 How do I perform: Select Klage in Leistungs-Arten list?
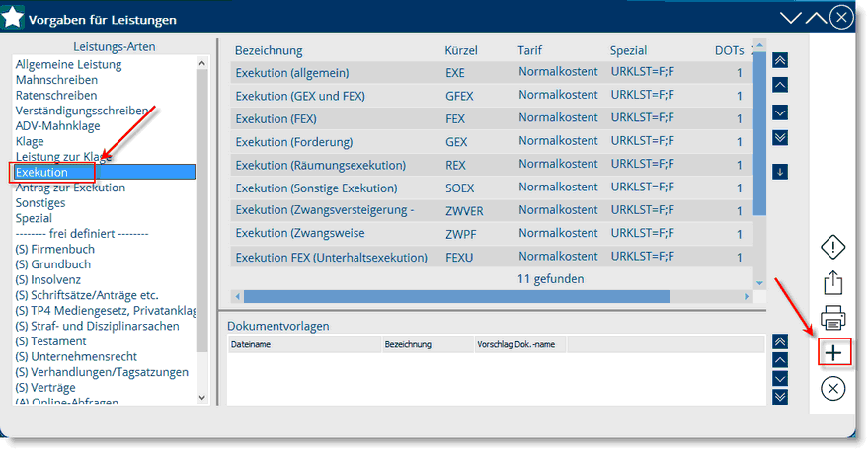pos(30,142)
